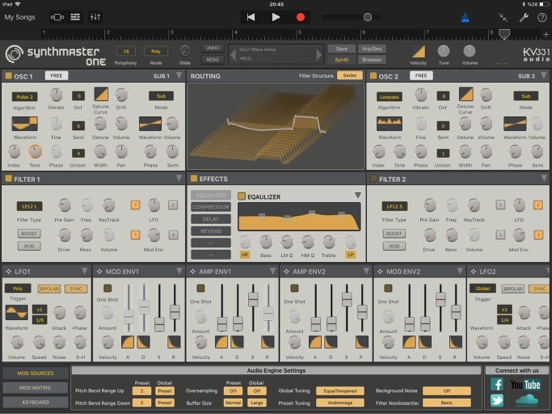Toggle EFFECTS enable square
Viewport: 552px width, 414px height.
point(194,178)
